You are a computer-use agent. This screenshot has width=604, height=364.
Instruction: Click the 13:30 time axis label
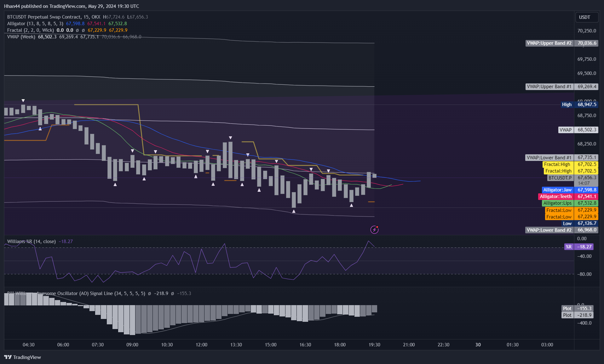pos(236,345)
